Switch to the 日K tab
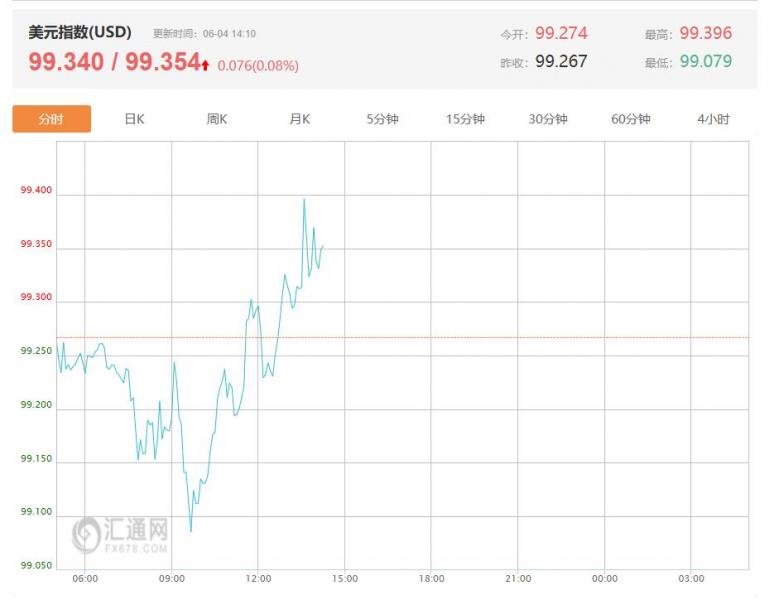 pyautogui.click(x=134, y=119)
